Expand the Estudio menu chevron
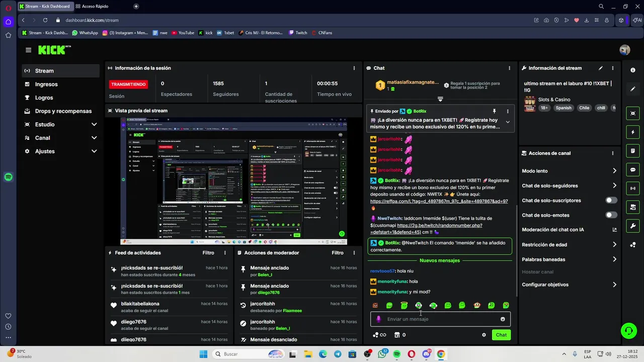Viewport: 644px width, 362px height. (94, 125)
